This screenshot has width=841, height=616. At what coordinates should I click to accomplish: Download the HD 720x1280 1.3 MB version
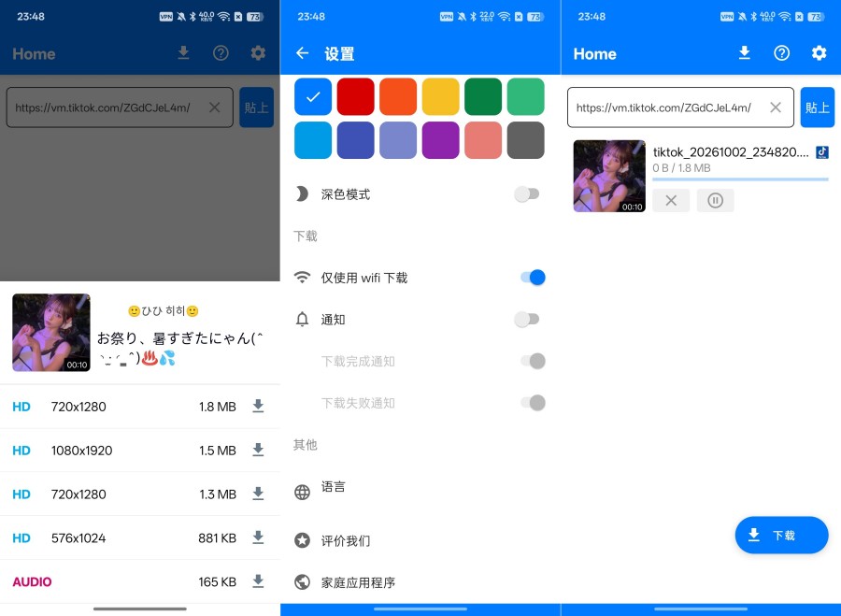[258, 494]
